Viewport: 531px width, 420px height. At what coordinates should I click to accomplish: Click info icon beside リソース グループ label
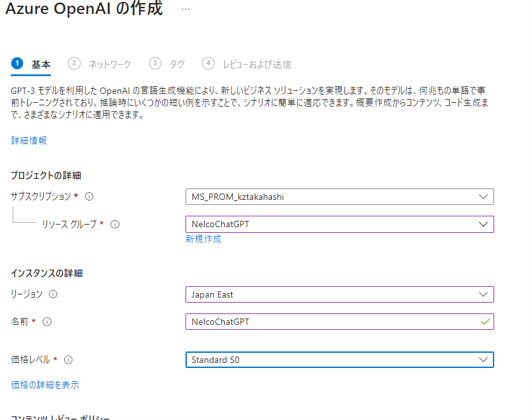click(115, 224)
